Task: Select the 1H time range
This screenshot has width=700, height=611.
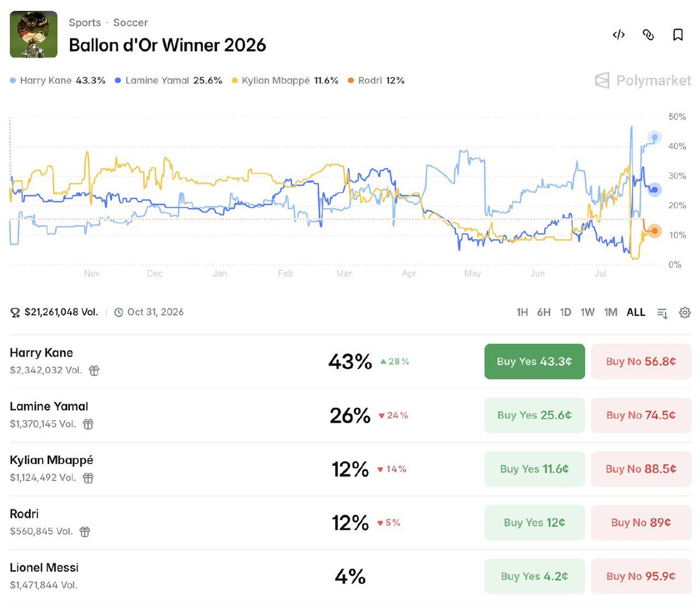Action: (x=522, y=312)
